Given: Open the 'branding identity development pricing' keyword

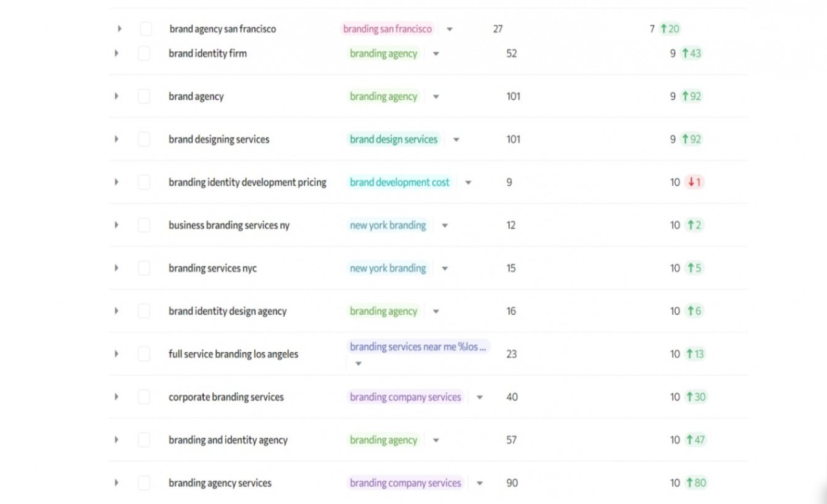Looking at the screenshot, I should click(247, 183).
